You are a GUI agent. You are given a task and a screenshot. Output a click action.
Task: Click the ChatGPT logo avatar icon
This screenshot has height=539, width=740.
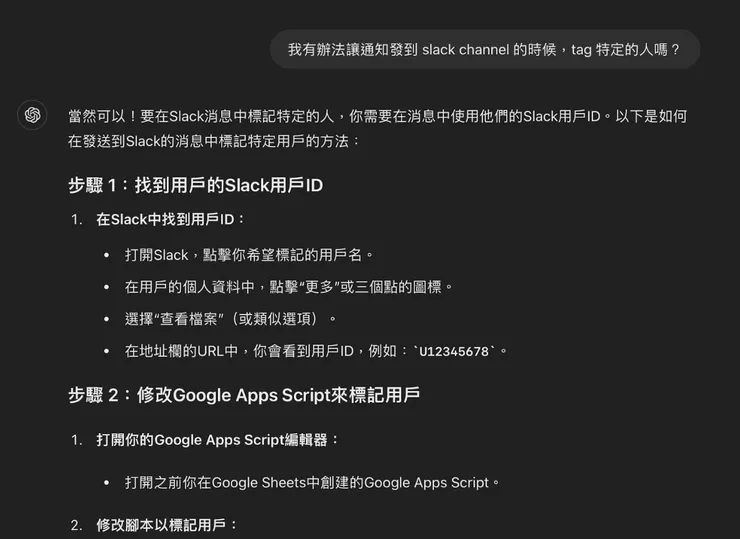click(x=32, y=115)
